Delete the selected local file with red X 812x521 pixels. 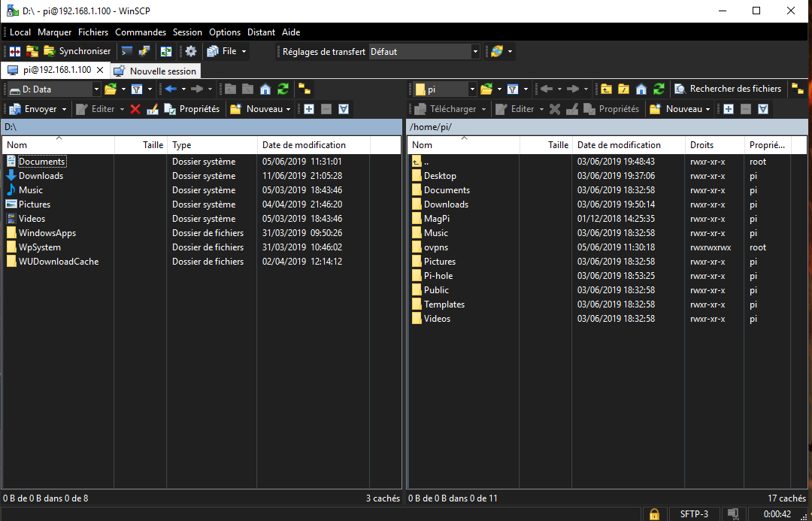click(135, 109)
